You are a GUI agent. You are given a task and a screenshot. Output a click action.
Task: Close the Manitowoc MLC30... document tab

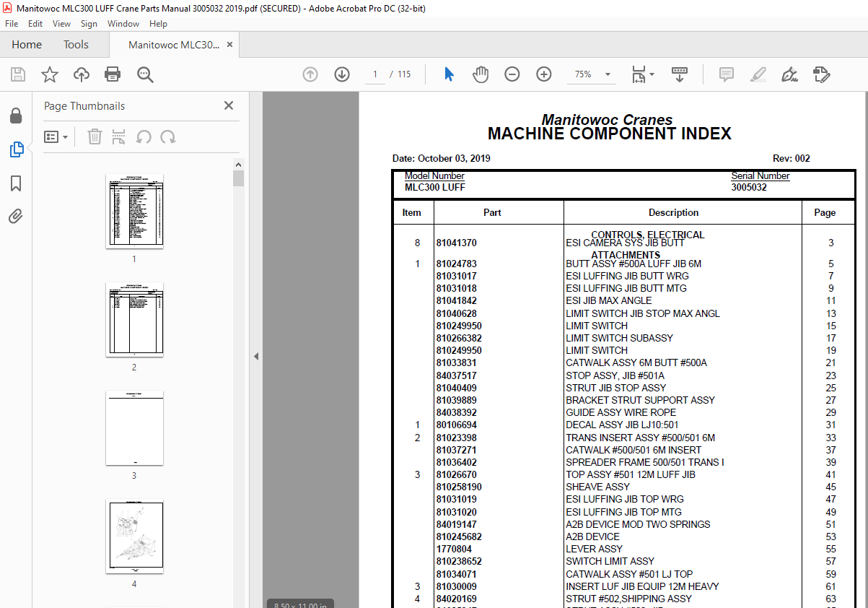[x=230, y=45]
